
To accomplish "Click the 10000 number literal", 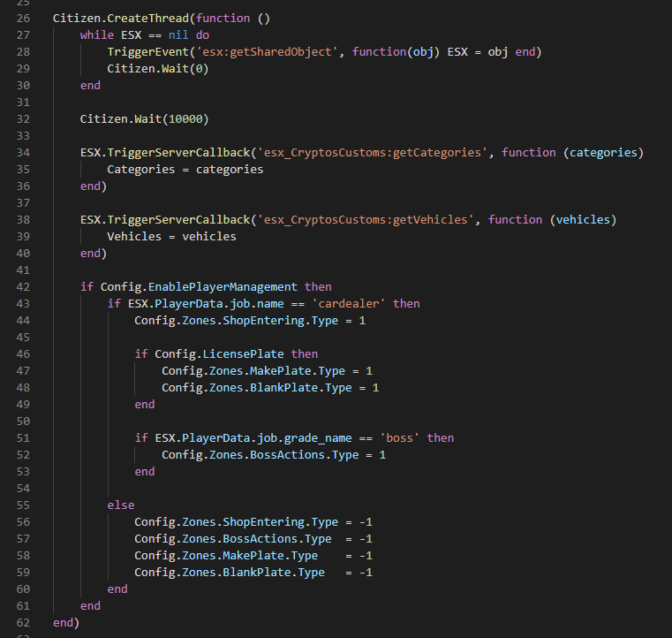I will 185,119.
